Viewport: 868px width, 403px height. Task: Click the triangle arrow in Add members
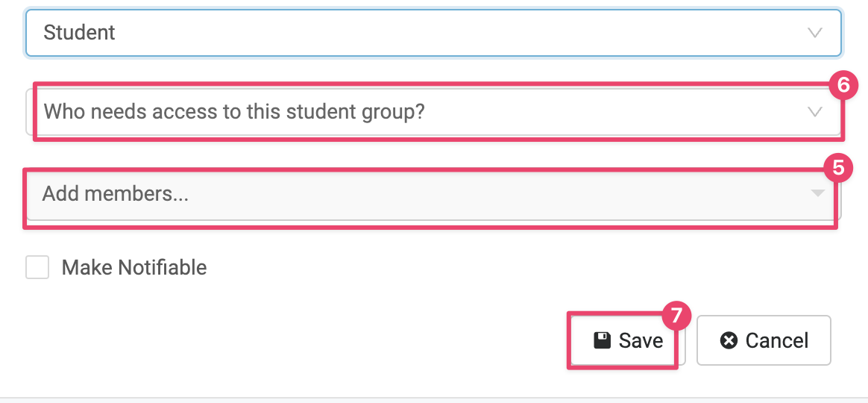[x=817, y=193]
